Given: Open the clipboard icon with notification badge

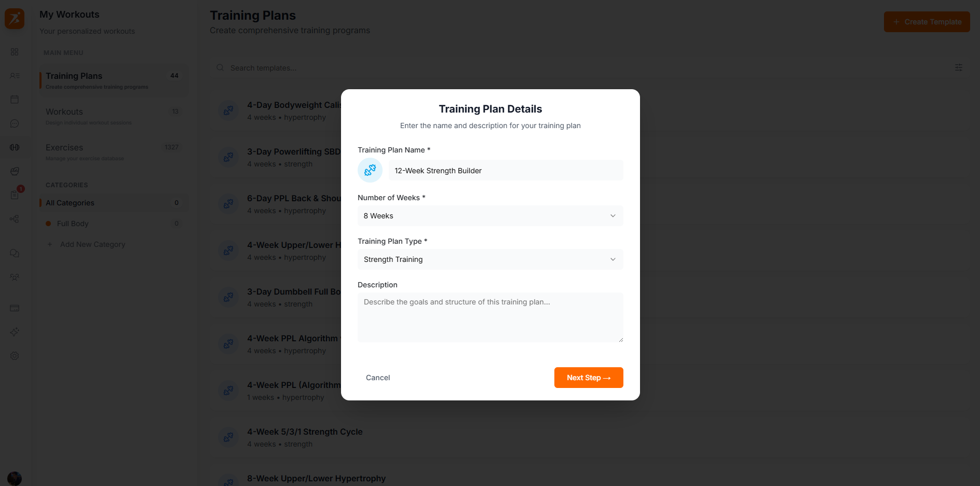Looking at the screenshot, I should (15, 195).
